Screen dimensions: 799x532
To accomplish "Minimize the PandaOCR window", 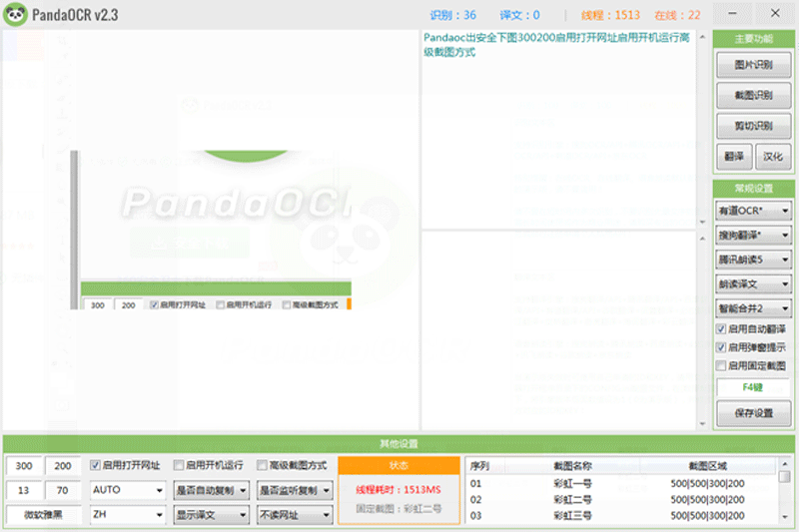I will tap(732, 14).
